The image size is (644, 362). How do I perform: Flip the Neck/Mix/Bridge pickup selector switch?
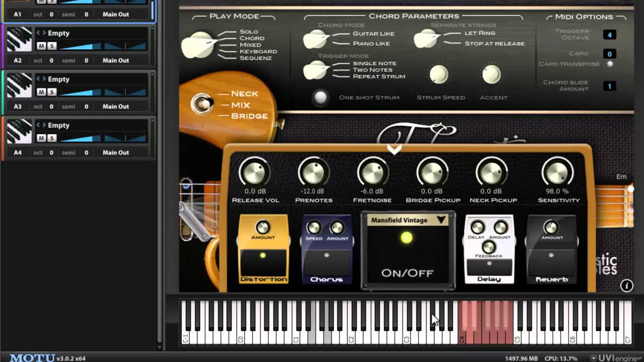(201, 104)
